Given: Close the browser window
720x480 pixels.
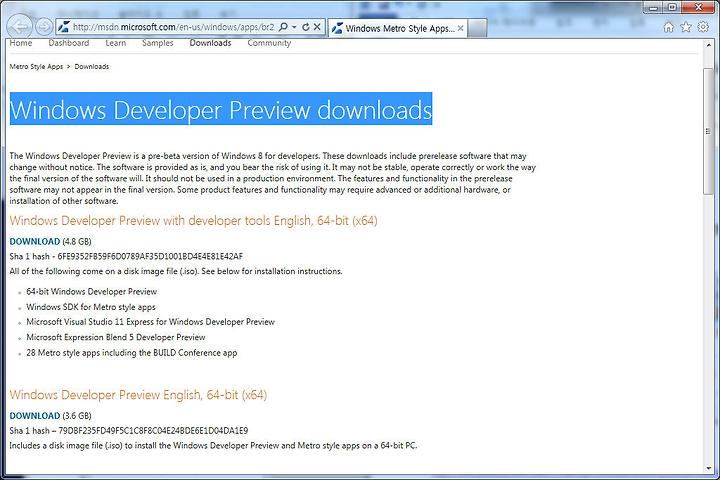Looking at the screenshot, I should 698,7.
